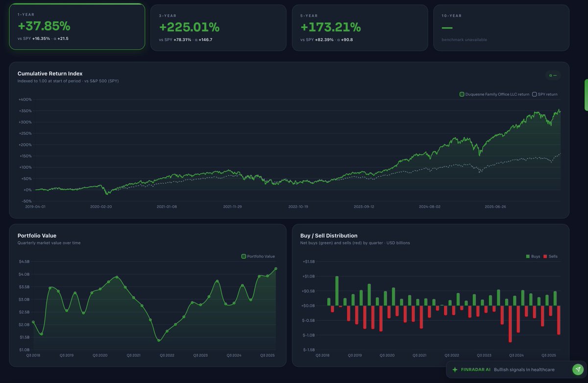This screenshot has width=588, height=383.
Task: Toggle the Buys legend series
Action: 533,256
